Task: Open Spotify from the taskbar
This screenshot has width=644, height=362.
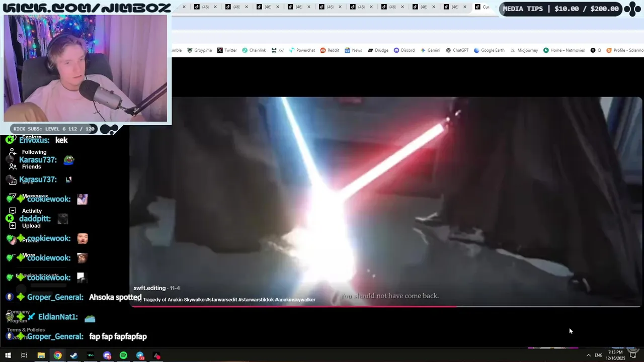Action: point(123,355)
